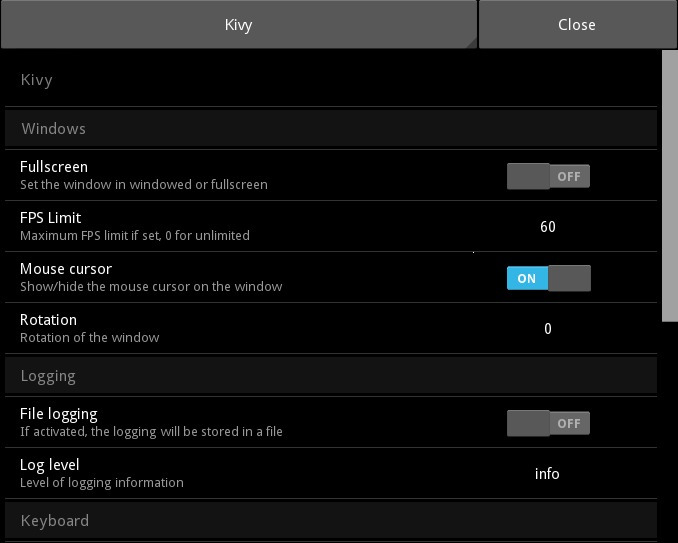Image resolution: width=678 pixels, height=543 pixels.
Task: Click the Windows section header
Action: [x=331, y=128]
